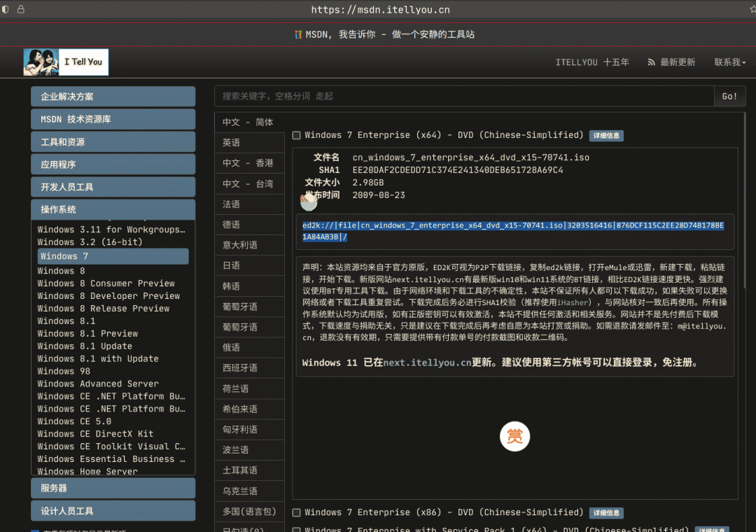Select the 乌克兰语 language tab
The width and height of the screenshot is (756, 532).
(249, 491)
